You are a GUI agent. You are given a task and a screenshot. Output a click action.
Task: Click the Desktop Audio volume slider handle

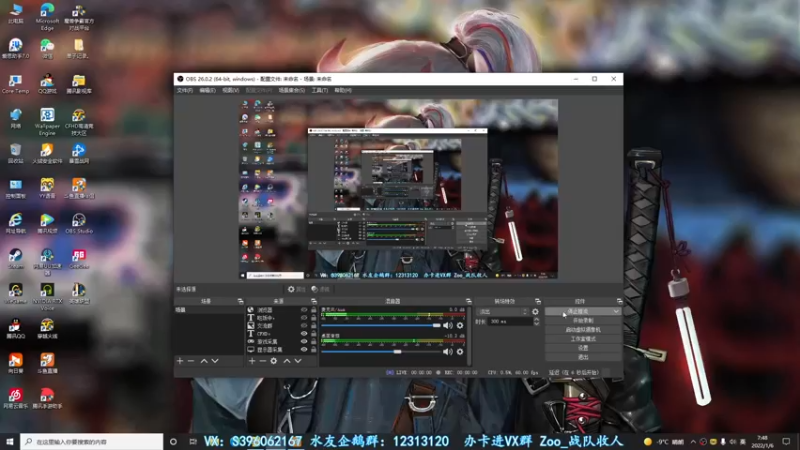[x=397, y=352]
